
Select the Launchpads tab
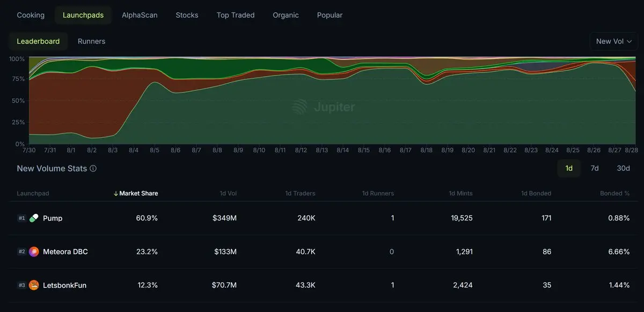[83, 15]
